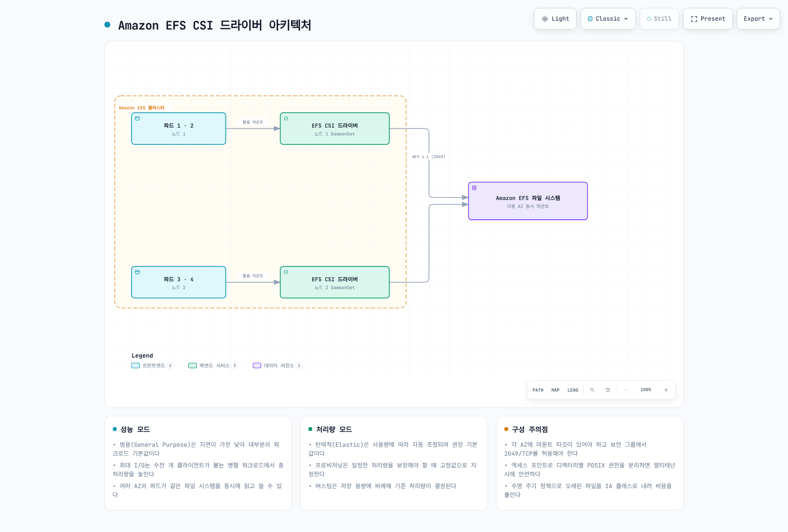Open the help question-mark icon
The width and height of the screenshot is (788, 532).
click(x=608, y=390)
